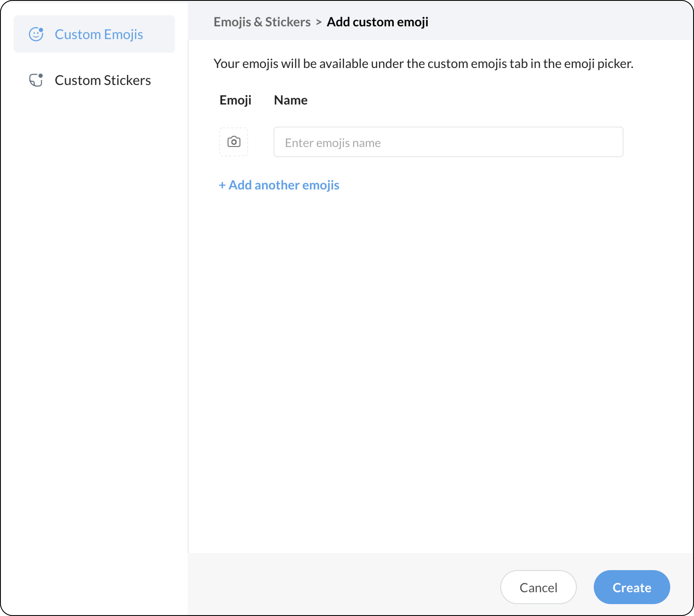Go back to Emojis & Stickers breadcrumb
694x616 pixels.
click(x=262, y=22)
